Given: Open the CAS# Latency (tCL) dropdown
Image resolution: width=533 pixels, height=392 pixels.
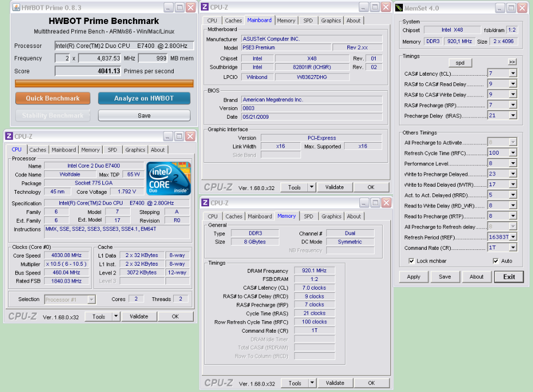Looking at the screenshot, I should click(513, 73).
